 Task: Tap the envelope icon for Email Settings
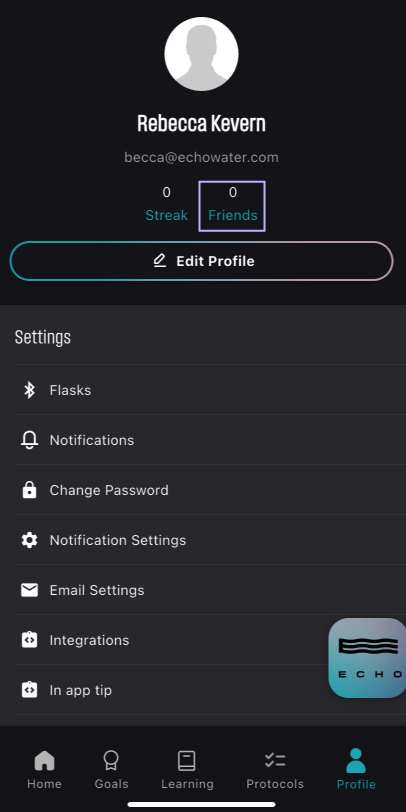pyautogui.click(x=30, y=590)
